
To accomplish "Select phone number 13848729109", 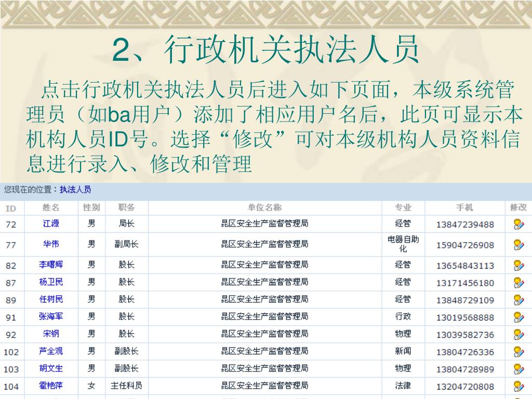I will [465, 301].
